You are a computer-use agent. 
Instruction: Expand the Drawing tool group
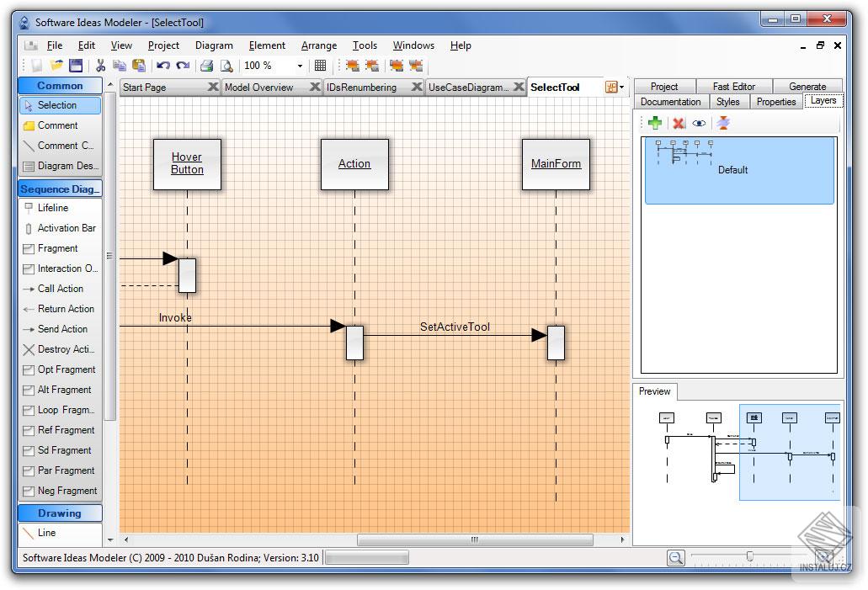pos(59,513)
